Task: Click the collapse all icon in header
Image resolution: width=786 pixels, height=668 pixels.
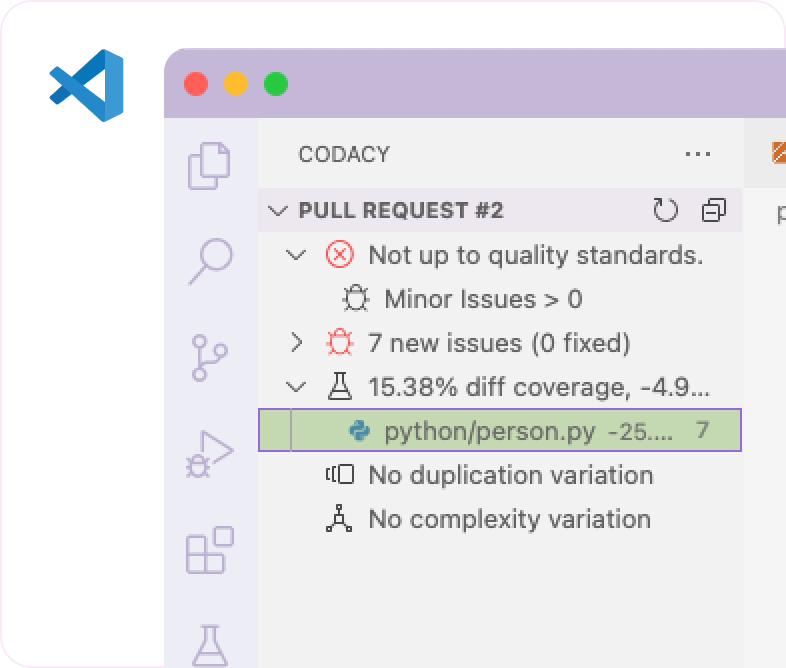Action: click(714, 210)
